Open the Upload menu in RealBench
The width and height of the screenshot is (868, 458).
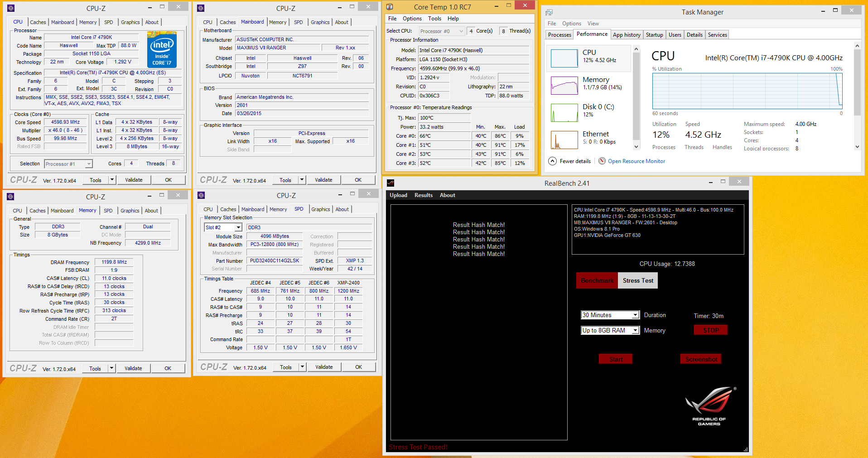tap(398, 195)
